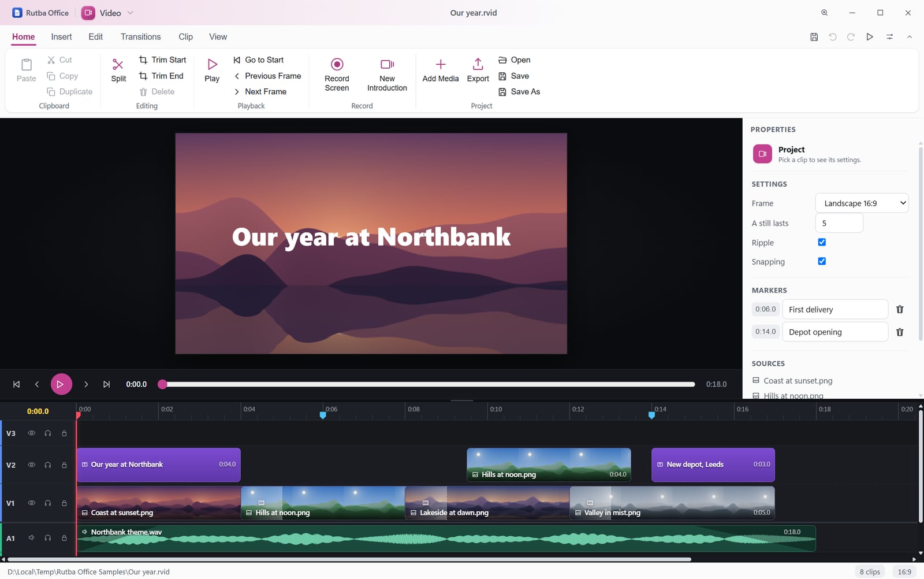The height and width of the screenshot is (579, 924).
Task: Click Trim End in Editing group
Action: pos(162,76)
